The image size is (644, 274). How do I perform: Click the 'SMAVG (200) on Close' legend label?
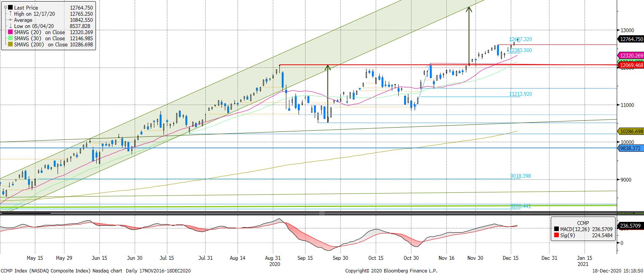pos(41,45)
